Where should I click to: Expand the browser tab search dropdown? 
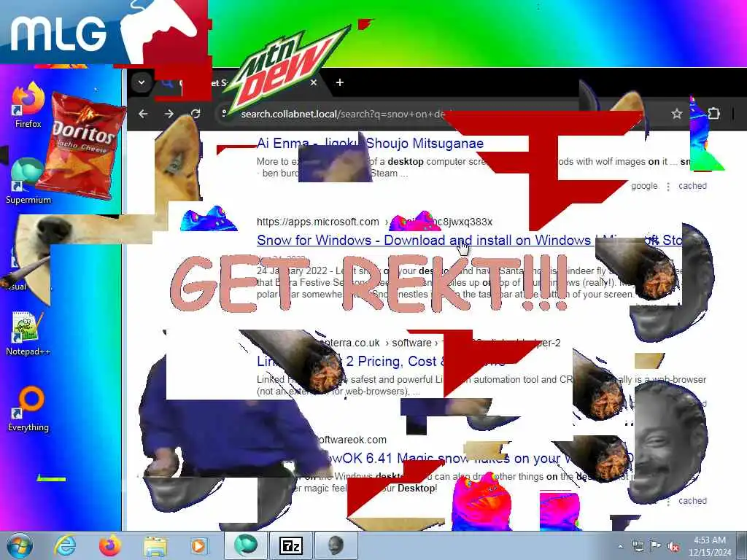click(x=142, y=82)
